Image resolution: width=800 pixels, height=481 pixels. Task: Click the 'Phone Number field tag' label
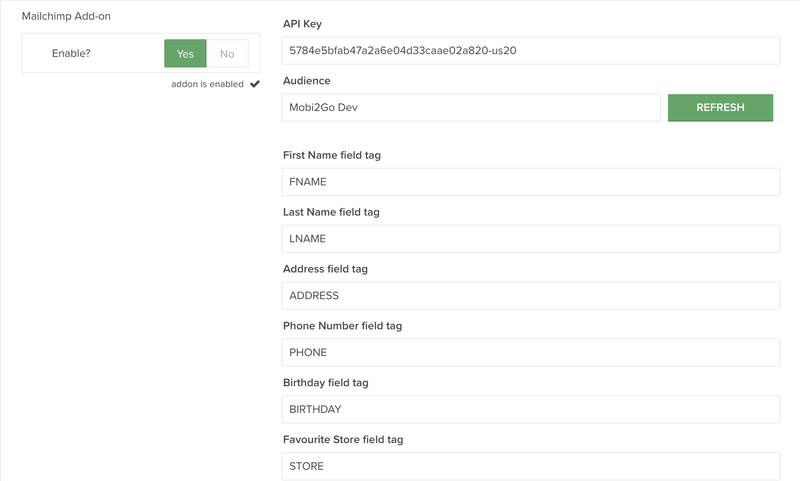343,326
